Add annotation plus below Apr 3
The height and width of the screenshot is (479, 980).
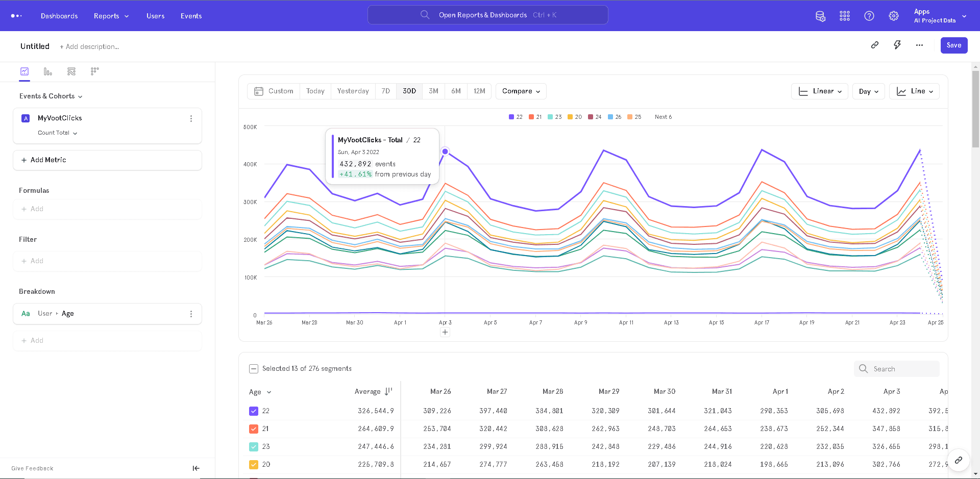click(445, 332)
